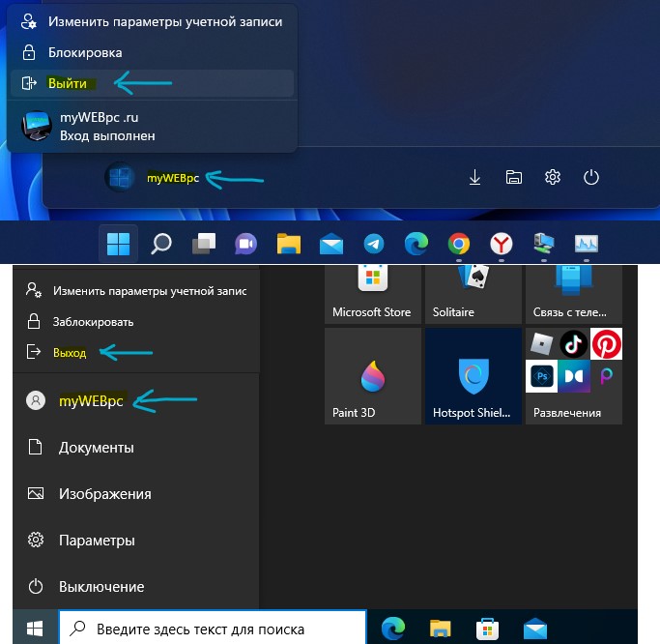The width and height of the screenshot is (660, 644).
Task: Select Выход in the Windows 10 account menu
Action: tap(136, 352)
